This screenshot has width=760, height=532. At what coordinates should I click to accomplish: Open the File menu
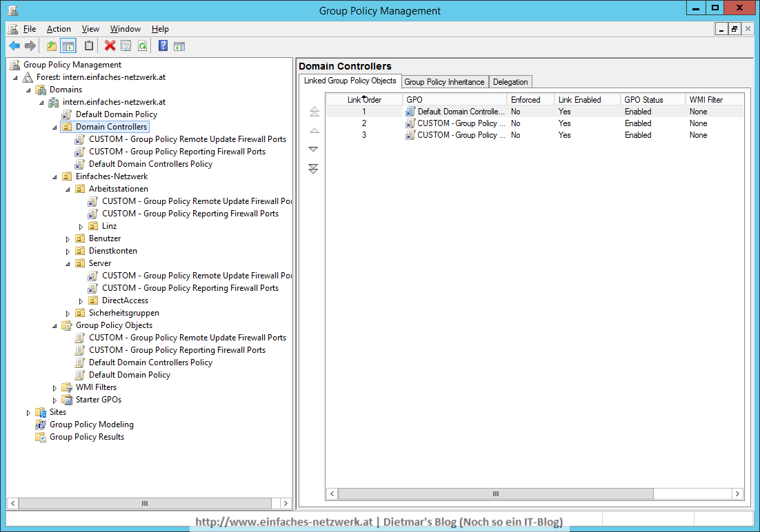tap(30, 29)
